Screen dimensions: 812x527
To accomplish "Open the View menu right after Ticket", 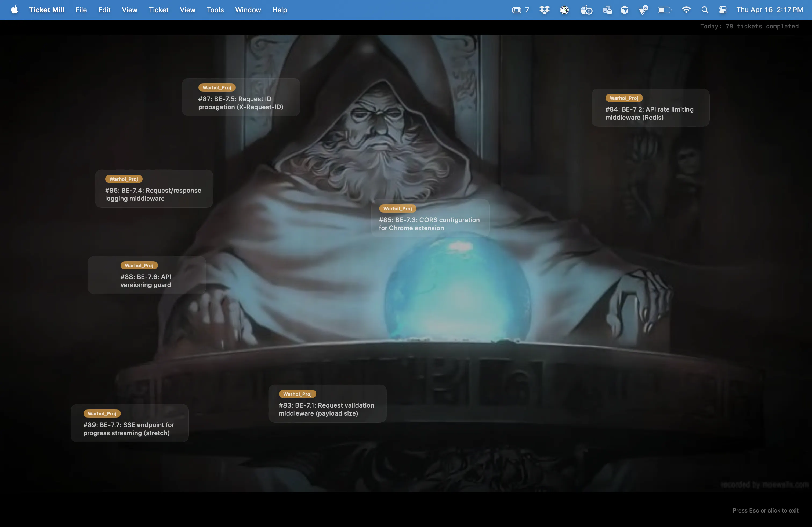I will (x=188, y=10).
